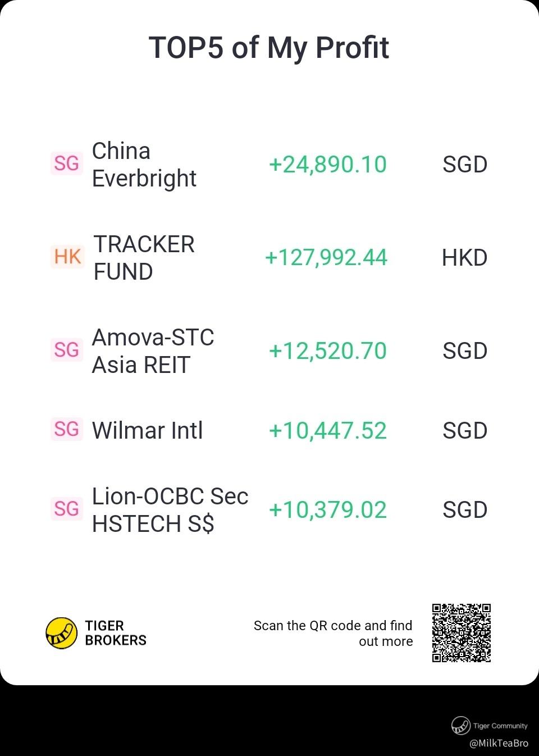Click the HK market badge for Tracker Fund
This screenshot has width=539, height=756.
[67, 257]
